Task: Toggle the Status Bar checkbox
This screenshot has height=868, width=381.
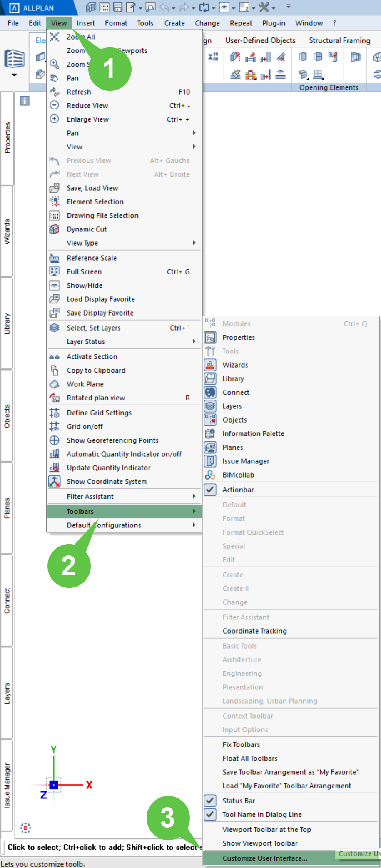Action: pos(210,801)
